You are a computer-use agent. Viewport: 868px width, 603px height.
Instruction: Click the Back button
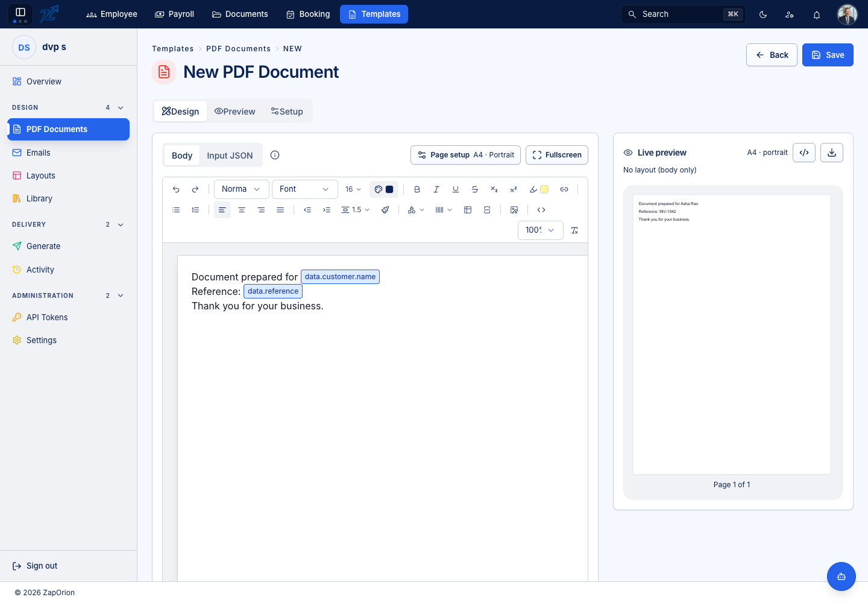[772, 55]
